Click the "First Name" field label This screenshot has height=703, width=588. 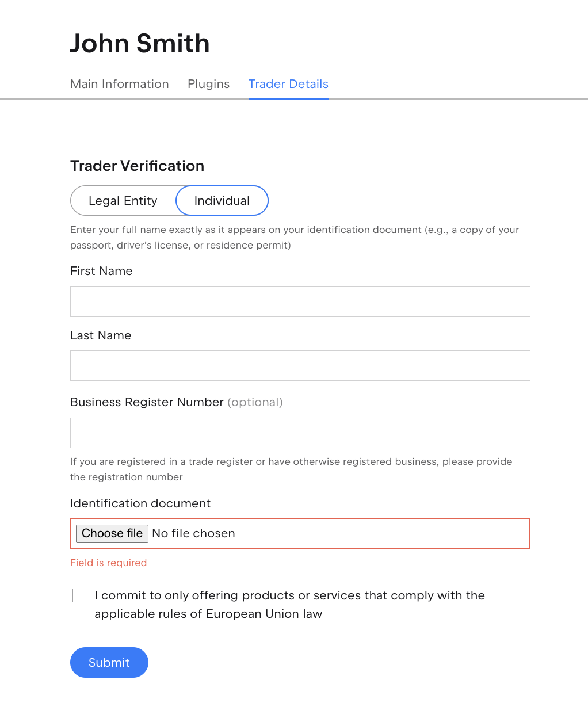pyautogui.click(x=101, y=271)
